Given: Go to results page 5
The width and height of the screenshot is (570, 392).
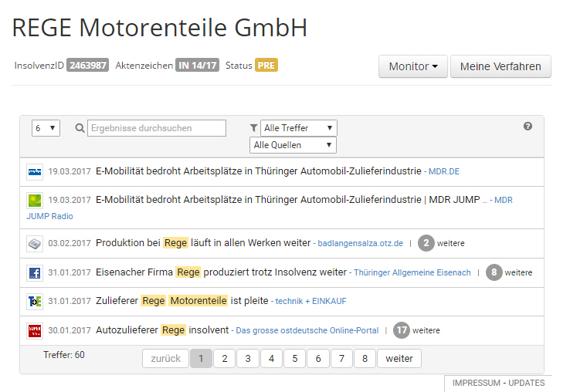Looking at the screenshot, I should pyautogui.click(x=295, y=359).
